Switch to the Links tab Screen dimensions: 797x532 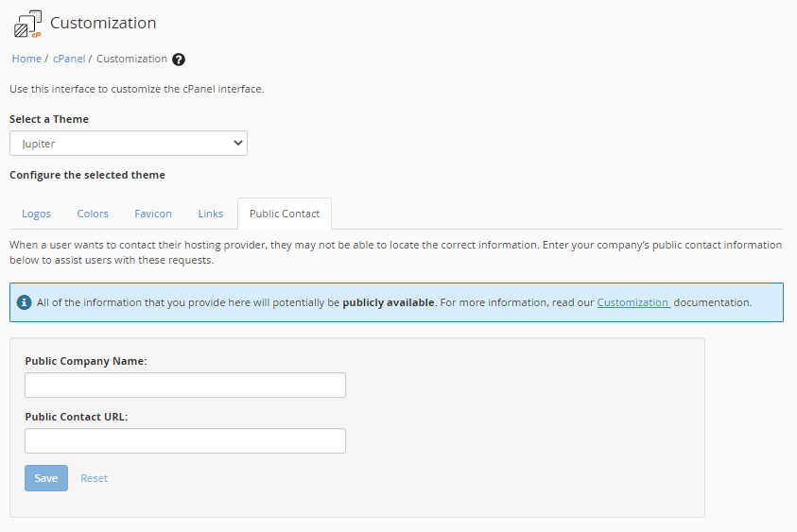[211, 214]
